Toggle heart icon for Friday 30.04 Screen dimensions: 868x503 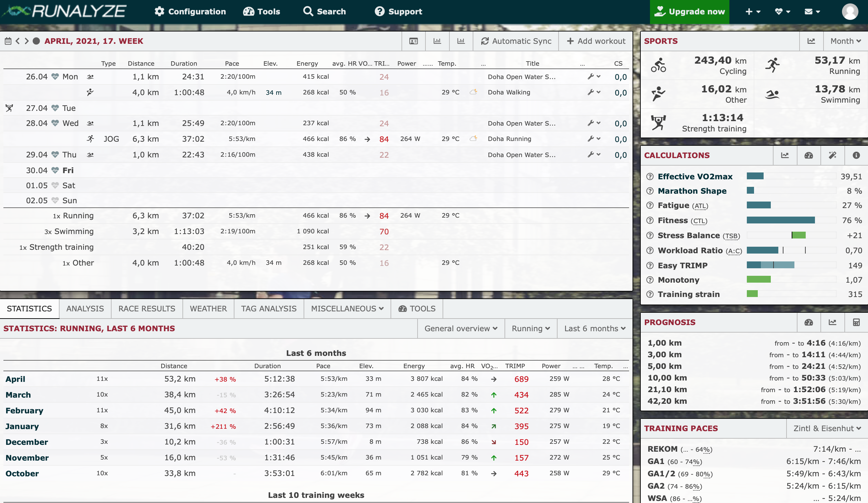click(55, 170)
